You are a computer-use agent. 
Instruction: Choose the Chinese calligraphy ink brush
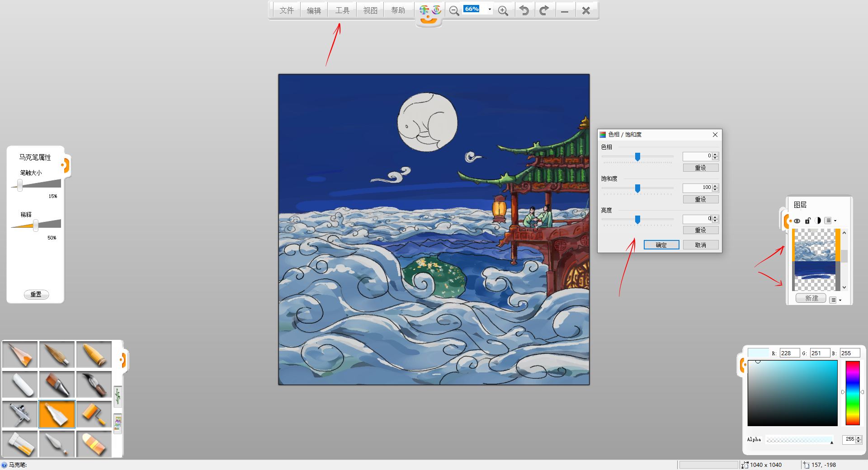94,384
